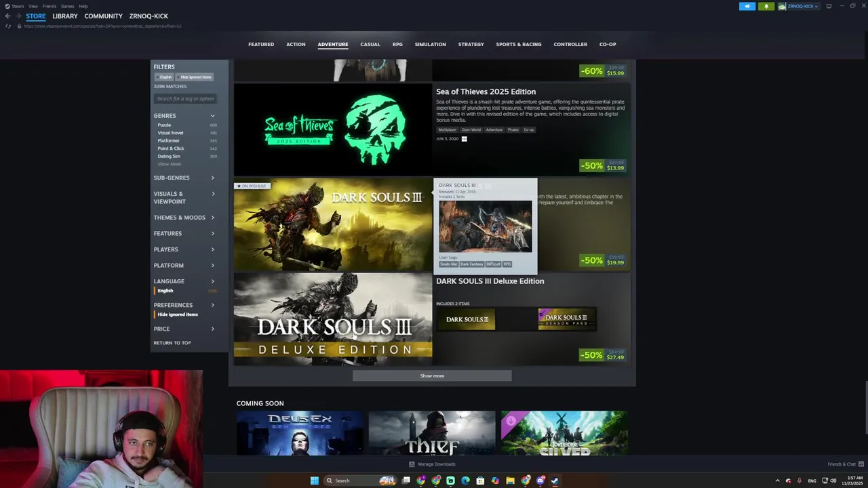
Task: Open Microsoft Edge from the taskbar
Action: pos(465,481)
